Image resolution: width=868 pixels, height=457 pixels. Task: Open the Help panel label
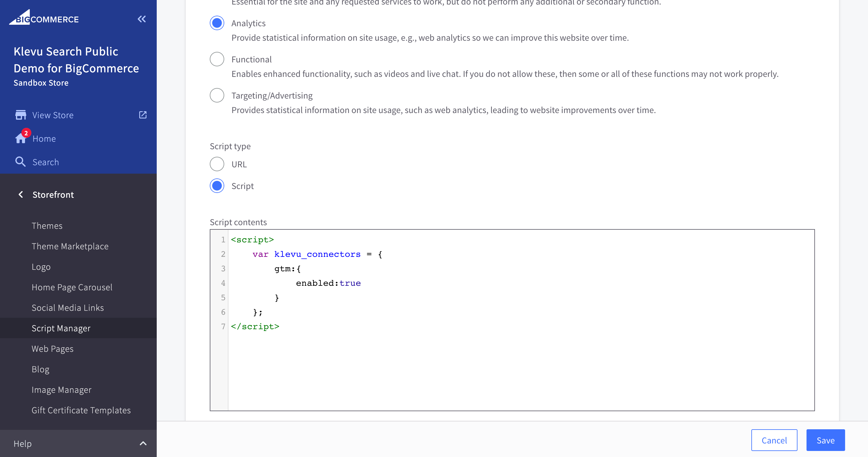(x=23, y=443)
